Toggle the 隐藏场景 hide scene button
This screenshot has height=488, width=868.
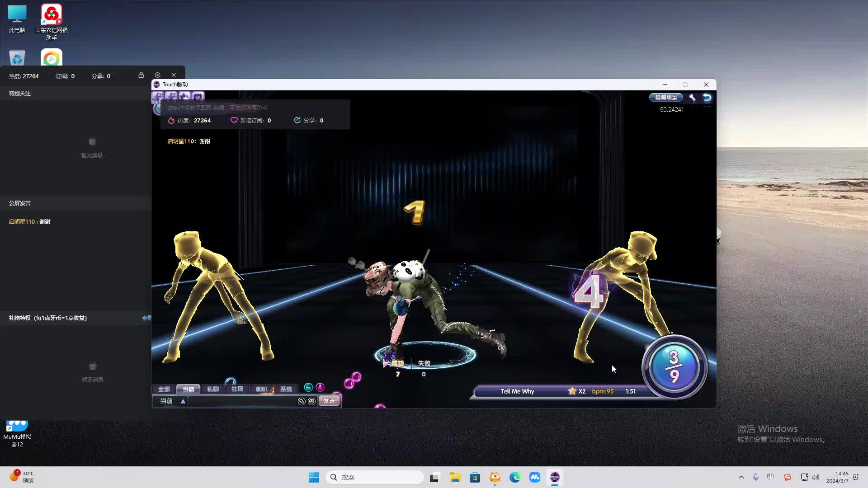pyautogui.click(x=666, y=98)
